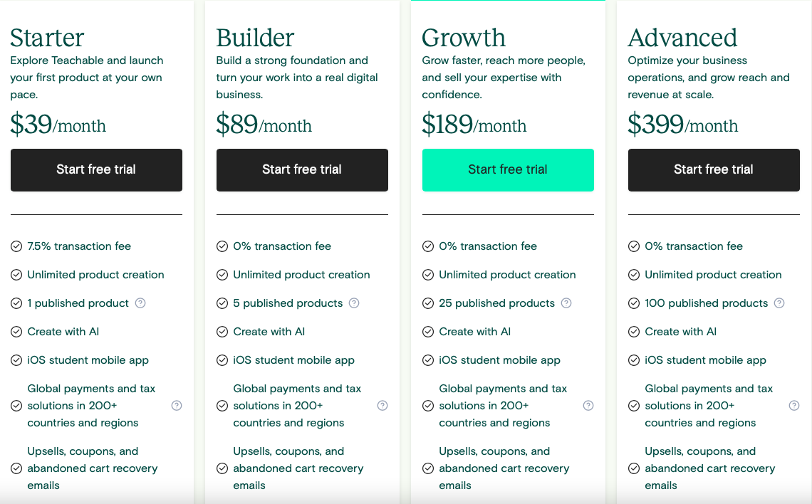Screen dimensions: 812x504
Task: Click Advanced global payments question mark icon
Action: click(x=794, y=406)
